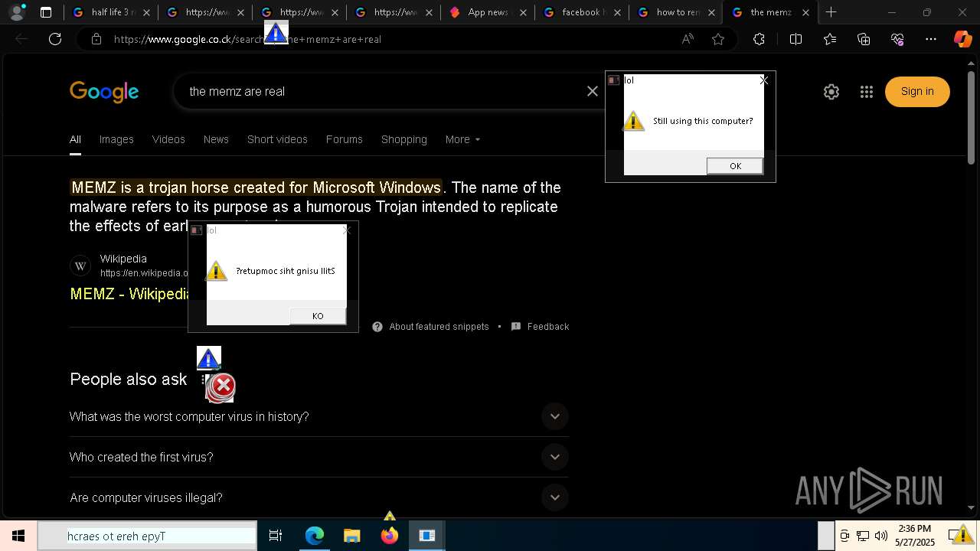Close the 'the memz' active tab
The height and width of the screenshot is (551, 980).
[805, 12]
